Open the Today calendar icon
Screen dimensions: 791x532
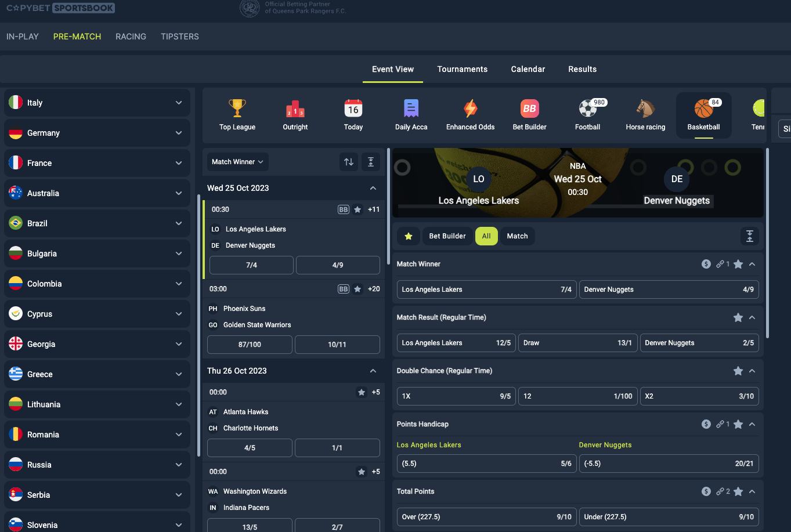click(353, 108)
